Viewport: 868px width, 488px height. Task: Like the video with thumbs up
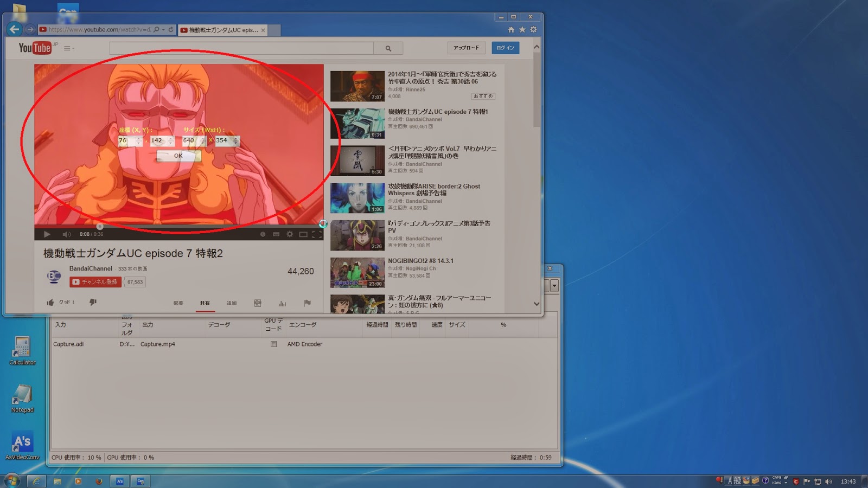click(50, 303)
